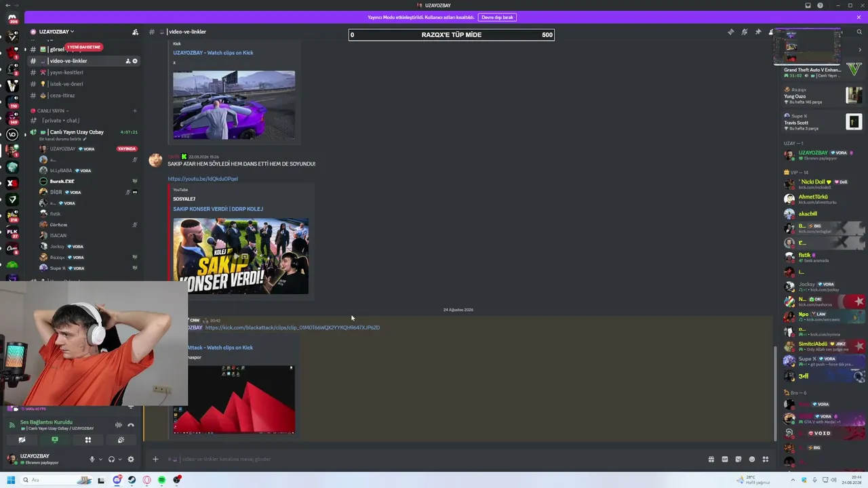Screen dimensions: 868x488
Task: Open emoji picker in message bar
Action: pos(752,459)
